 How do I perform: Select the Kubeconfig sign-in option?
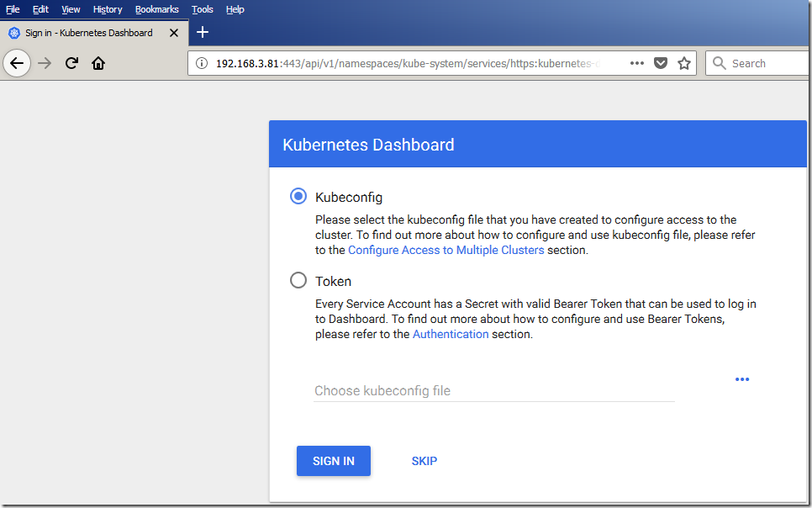pos(298,195)
